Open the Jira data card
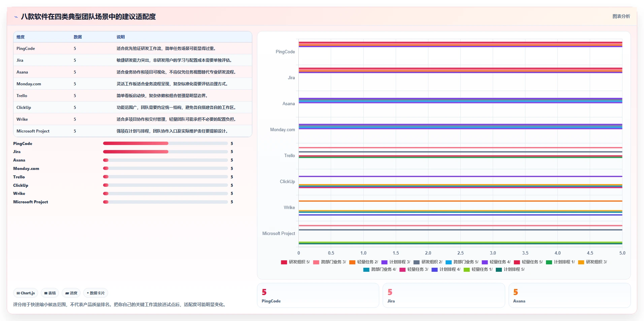The width and height of the screenshot is (644, 321). pos(444,295)
